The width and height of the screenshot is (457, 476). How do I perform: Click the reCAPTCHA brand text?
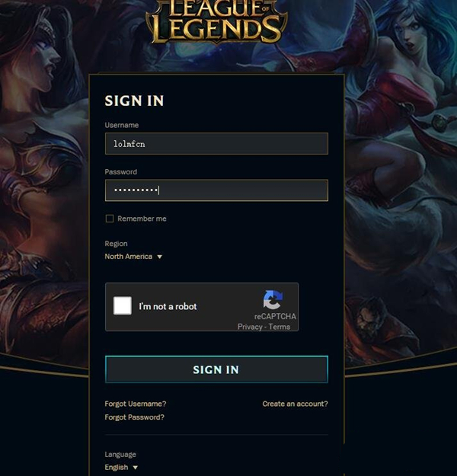pyautogui.click(x=275, y=316)
